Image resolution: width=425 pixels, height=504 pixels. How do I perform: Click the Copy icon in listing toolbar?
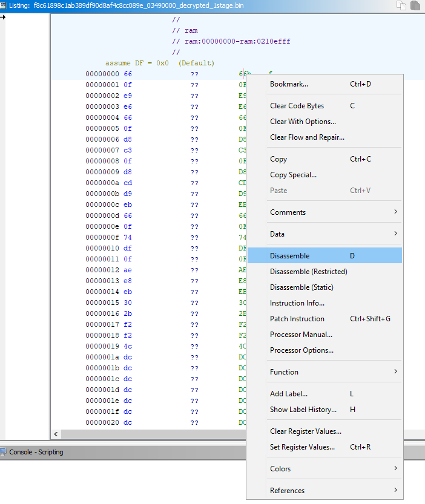(401, 5)
